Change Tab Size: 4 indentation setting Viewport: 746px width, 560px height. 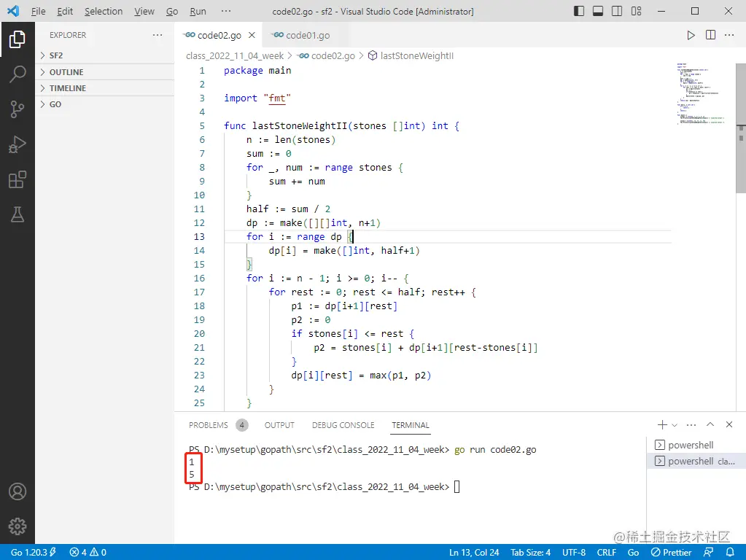[x=530, y=553]
